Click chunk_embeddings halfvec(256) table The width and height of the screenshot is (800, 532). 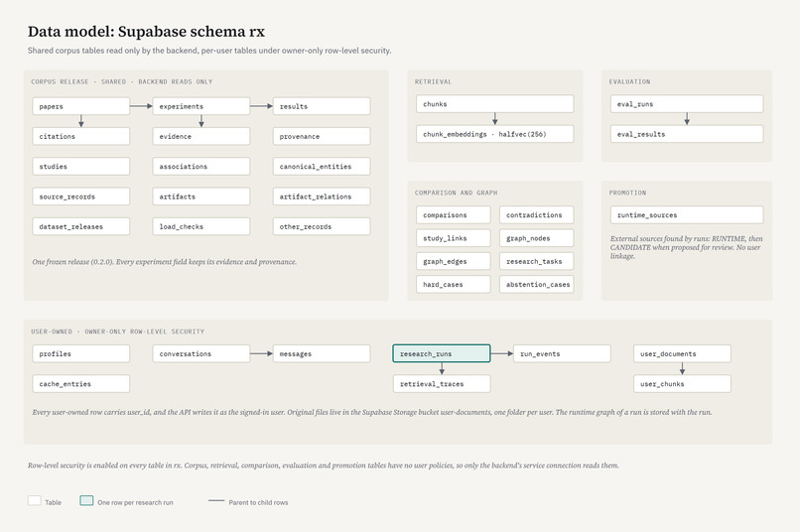click(x=495, y=134)
